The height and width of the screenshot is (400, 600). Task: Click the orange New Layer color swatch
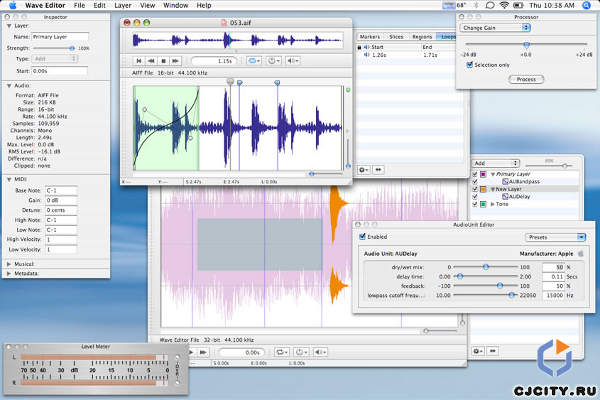[x=483, y=189]
